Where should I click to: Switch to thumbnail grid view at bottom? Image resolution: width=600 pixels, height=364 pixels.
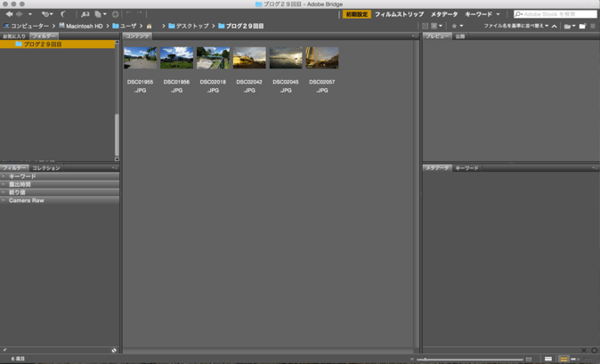[x=548, y=359]
